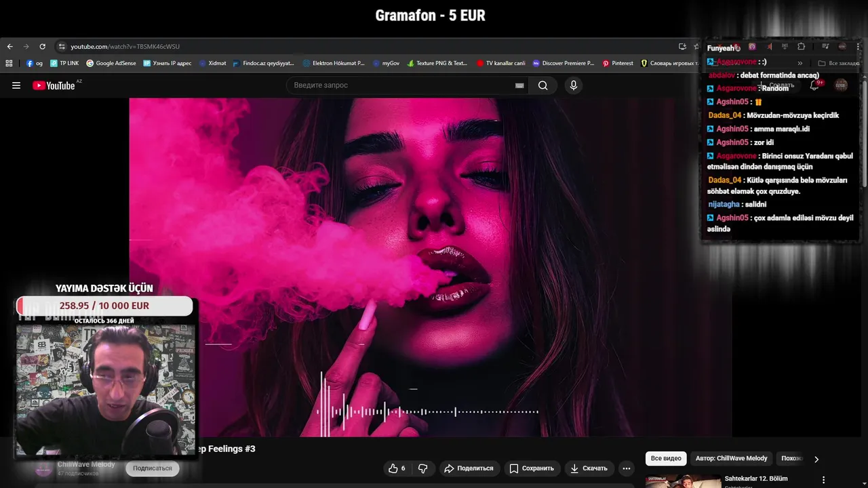Image resolution: width=868 pixels, height=488 pixels.
Task: Reload the page with the refresh icon
Action: pos(42,47)
